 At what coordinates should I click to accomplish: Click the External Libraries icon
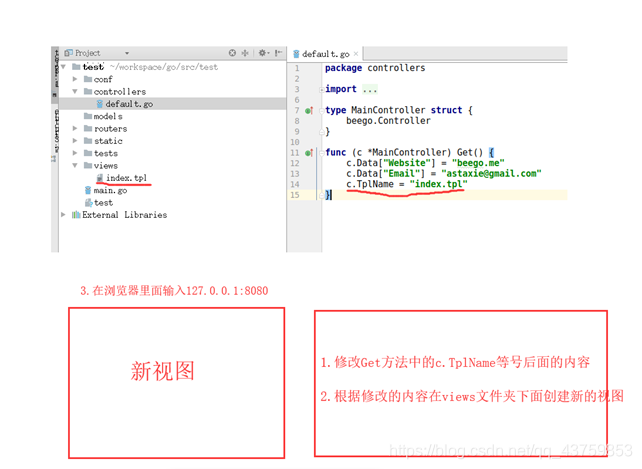click(x=76, y=215)
